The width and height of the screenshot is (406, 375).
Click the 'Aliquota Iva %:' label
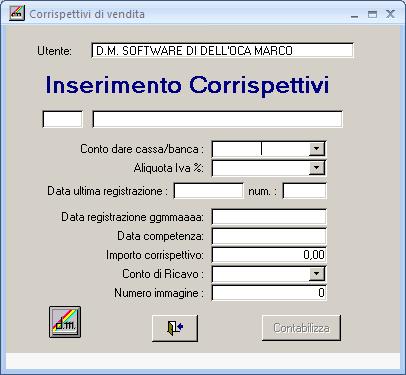tap(168, 168)
